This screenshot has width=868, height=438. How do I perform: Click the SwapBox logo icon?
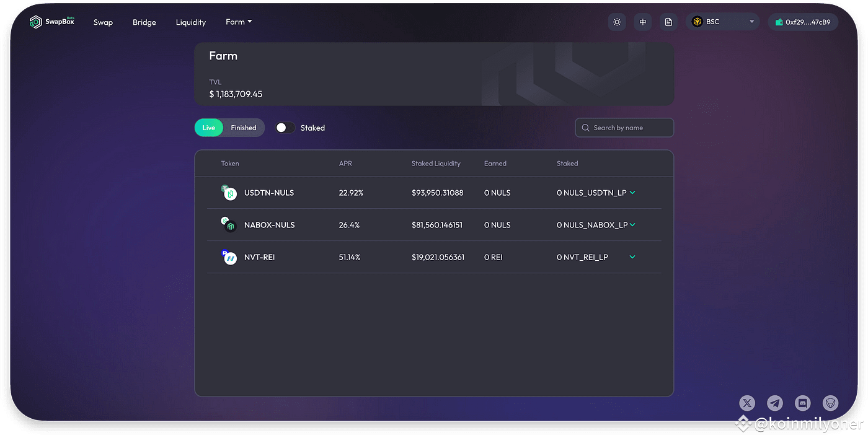[x=36, y=22]
